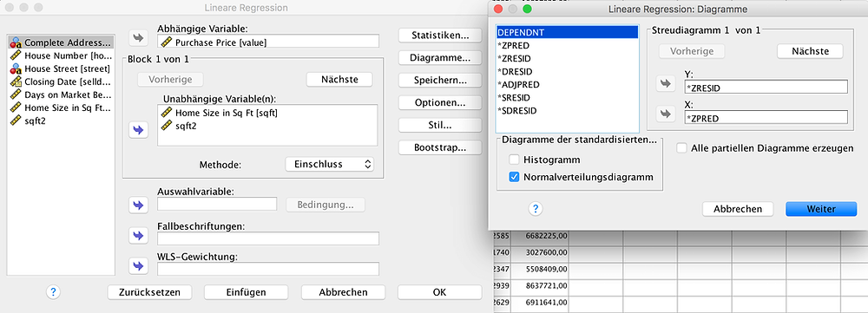Select *ZPRED in the diagram variable list
This screenshot has height=313, width=868.
pyautogui.click(x=568, y=45)
